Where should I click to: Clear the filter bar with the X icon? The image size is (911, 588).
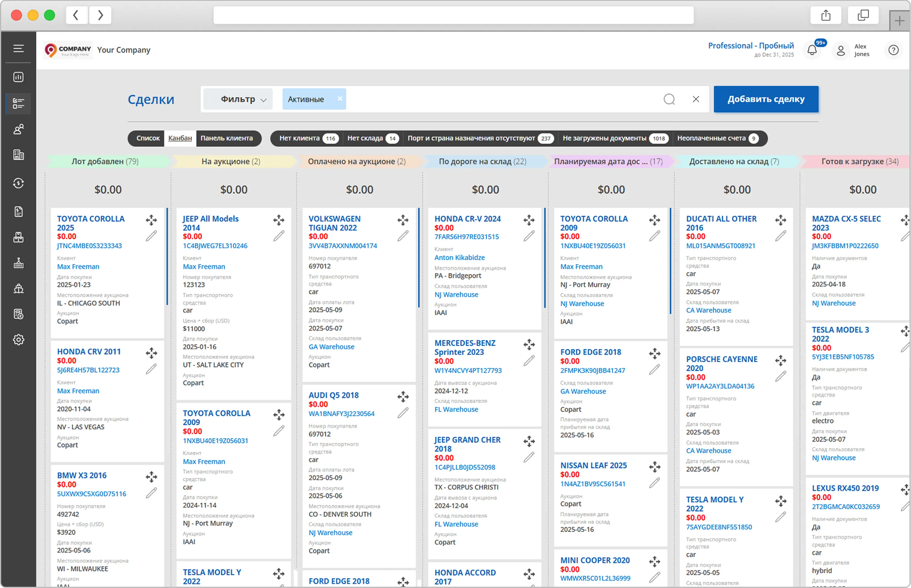click(x=696, y=99)
